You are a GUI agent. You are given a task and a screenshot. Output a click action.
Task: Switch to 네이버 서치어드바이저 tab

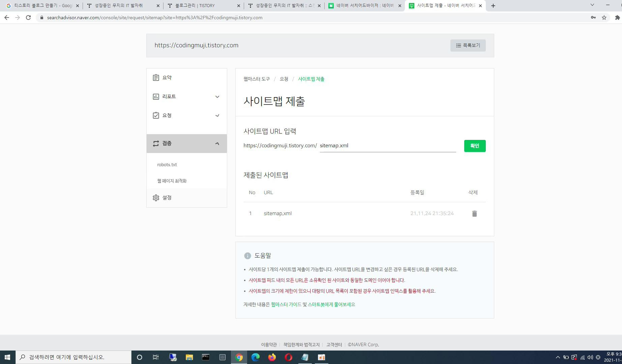click(364, 6)
